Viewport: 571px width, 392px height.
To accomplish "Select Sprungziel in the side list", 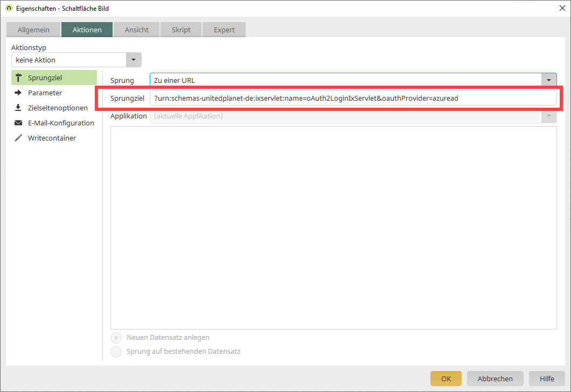I will point(54,78).
